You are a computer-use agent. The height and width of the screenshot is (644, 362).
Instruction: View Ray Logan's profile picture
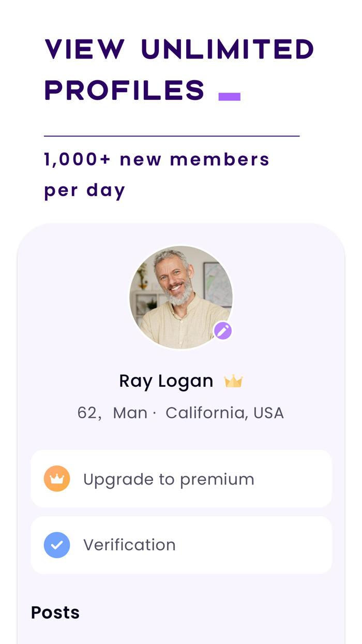[x=181, y=297]
